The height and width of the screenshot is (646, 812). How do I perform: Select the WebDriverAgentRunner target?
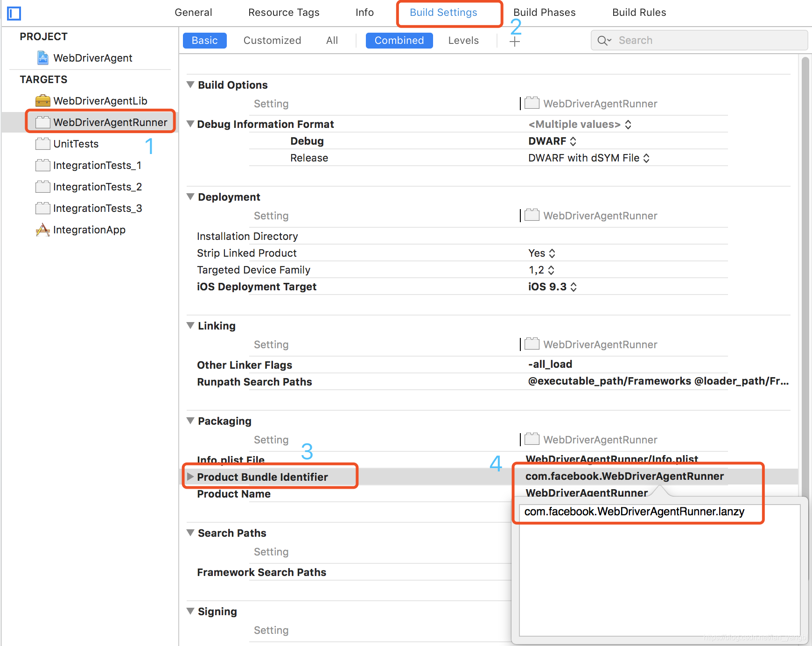pos(110,122)
